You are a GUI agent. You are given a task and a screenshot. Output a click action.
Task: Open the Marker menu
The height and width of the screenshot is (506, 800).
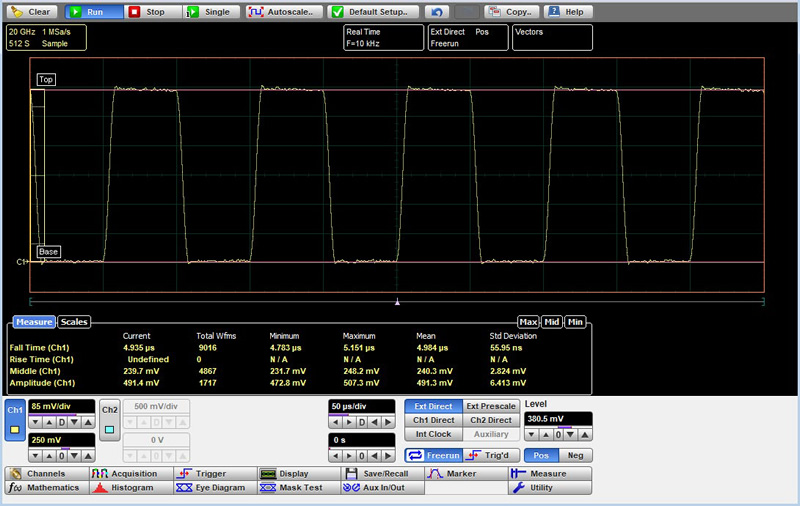click(466, 473)
